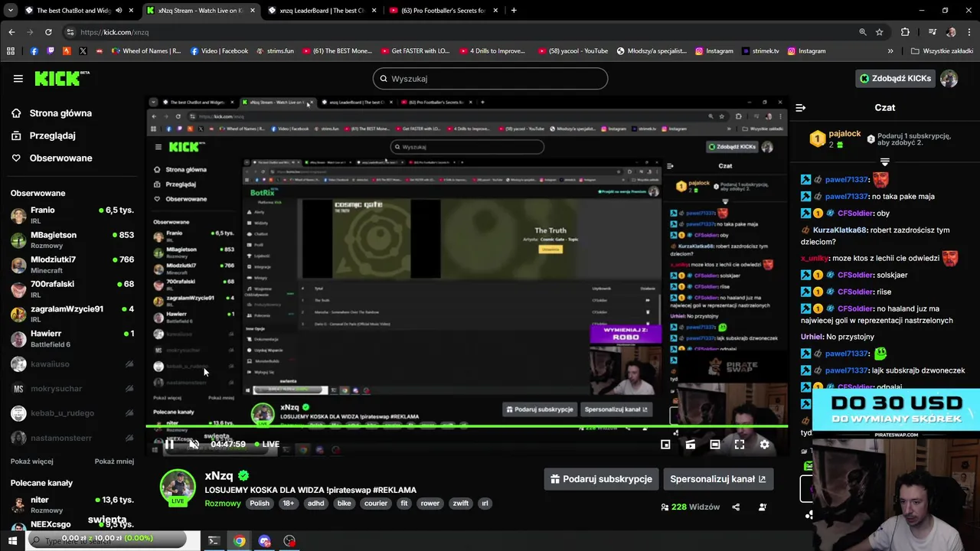Unmute the stream volume icon
This screenshot has width=980, height=551.
(194, 444)
